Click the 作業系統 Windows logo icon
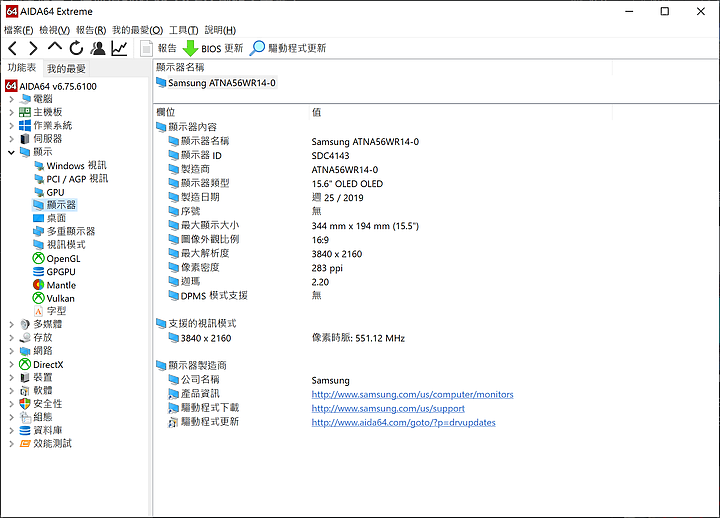 (25, 125)
